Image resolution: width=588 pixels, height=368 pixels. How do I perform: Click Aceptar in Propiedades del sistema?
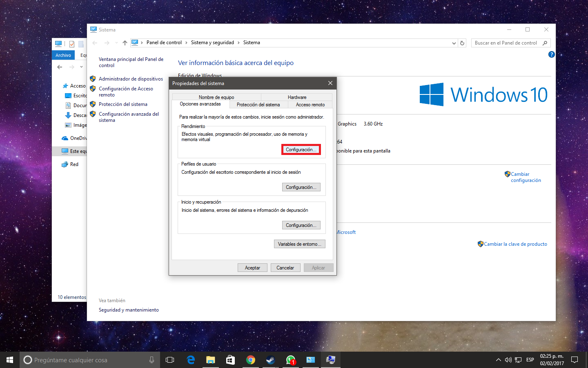pyautogui.click(x=252, y=268)
